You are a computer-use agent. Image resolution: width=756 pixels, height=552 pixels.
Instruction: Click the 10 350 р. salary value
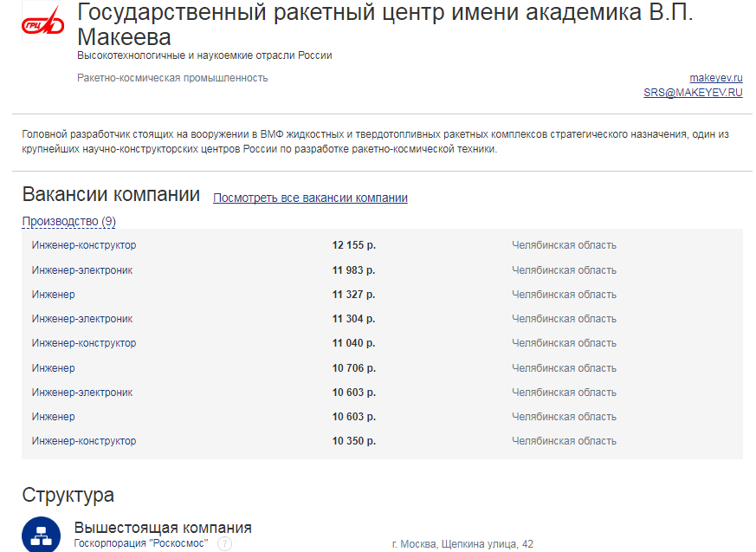354,441
